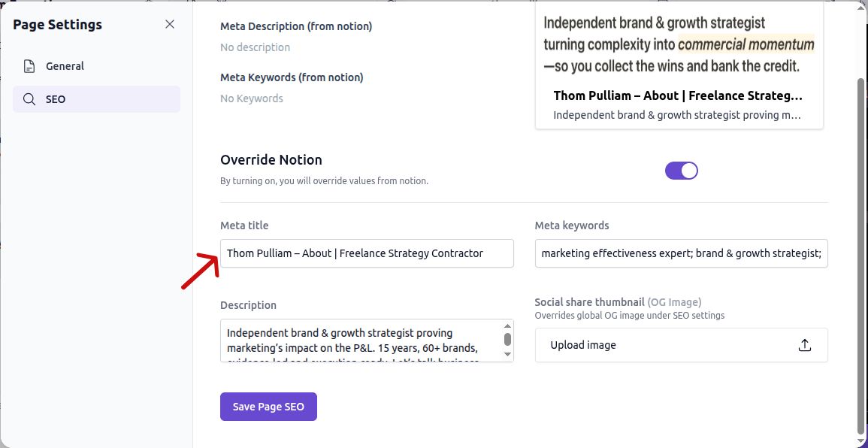Click Description box scroll-up arrow
Screen dimensions: 868x448
pyautogui.click(x=507, y=325)
